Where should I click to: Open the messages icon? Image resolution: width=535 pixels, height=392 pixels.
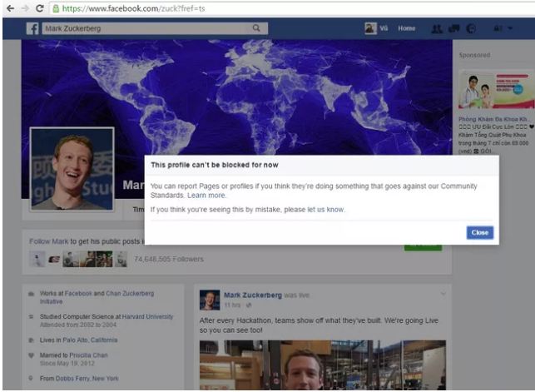(453, 28)
